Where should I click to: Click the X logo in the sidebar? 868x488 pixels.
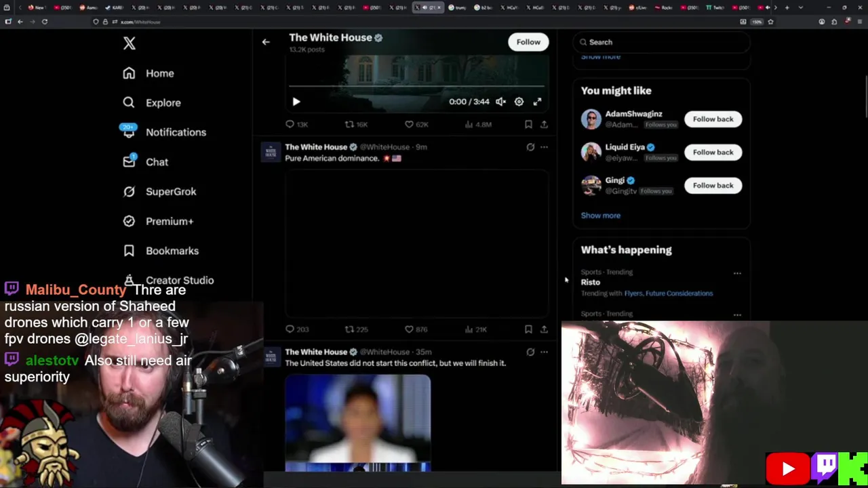(x=129, y=43)
